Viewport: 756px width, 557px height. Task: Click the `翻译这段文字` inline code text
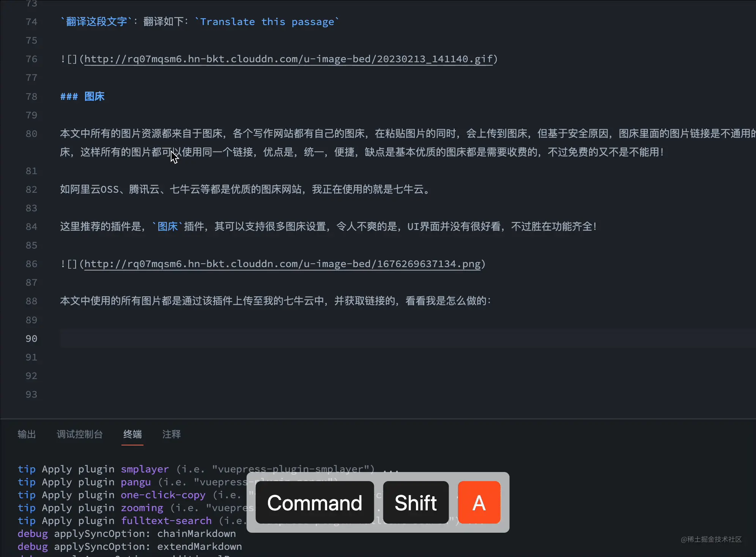tap(96, 22)
